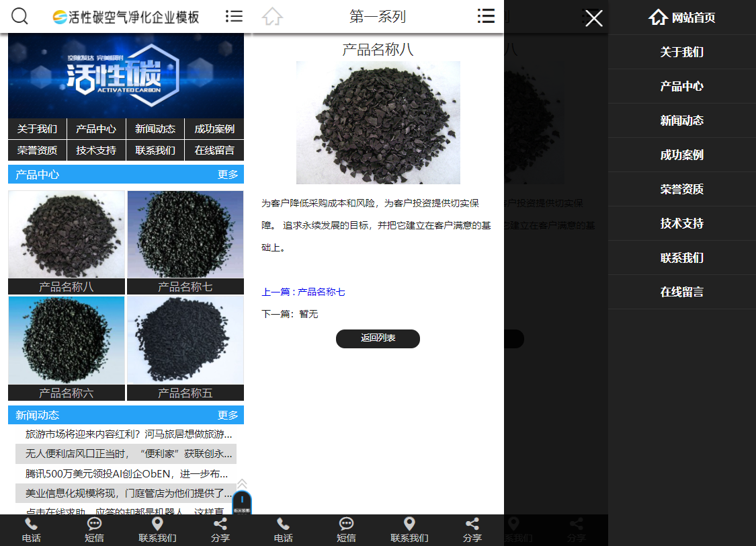Open 技术支持 in the side menu
This screenshot has width=756, height=546.
pyautogui.click(x=682, y=223)
